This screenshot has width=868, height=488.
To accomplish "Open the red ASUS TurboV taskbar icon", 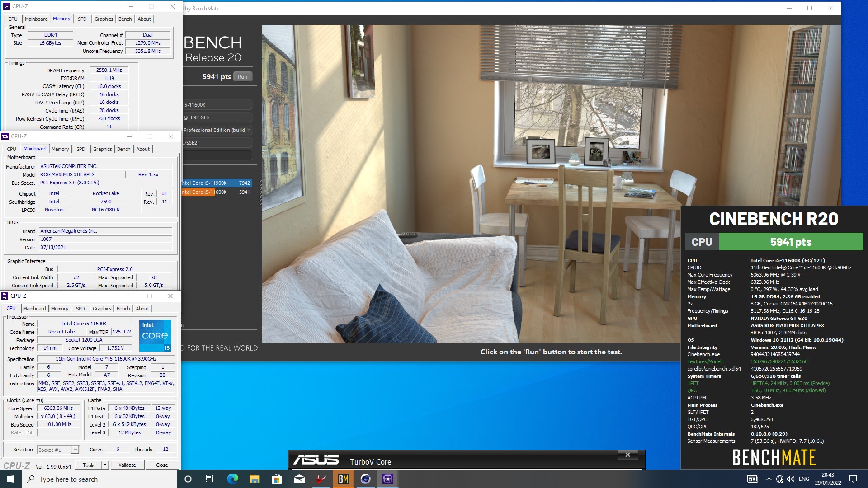I will (321, 479).
